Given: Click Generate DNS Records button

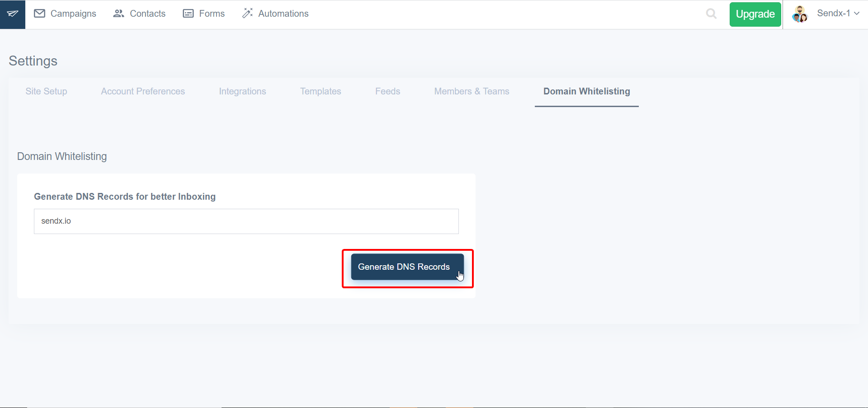Looking at the screenshot, I should (x=407, y=267).
